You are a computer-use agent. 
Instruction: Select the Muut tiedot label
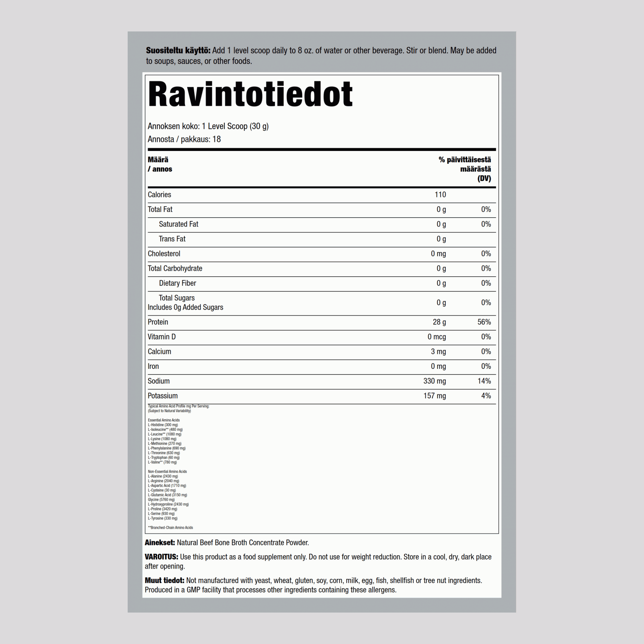click(x=164, y=581)
